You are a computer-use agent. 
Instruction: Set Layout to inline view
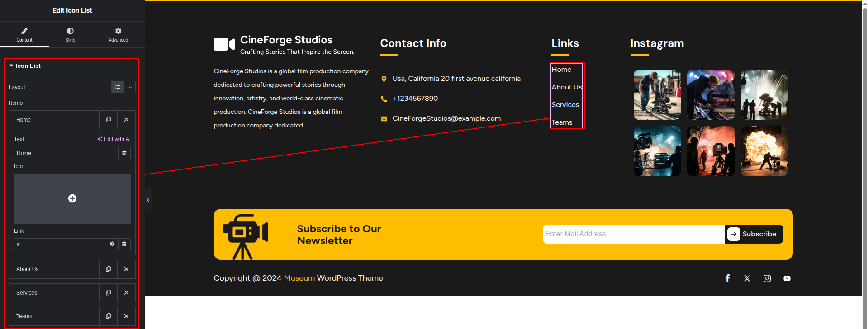tap(129, 87)
